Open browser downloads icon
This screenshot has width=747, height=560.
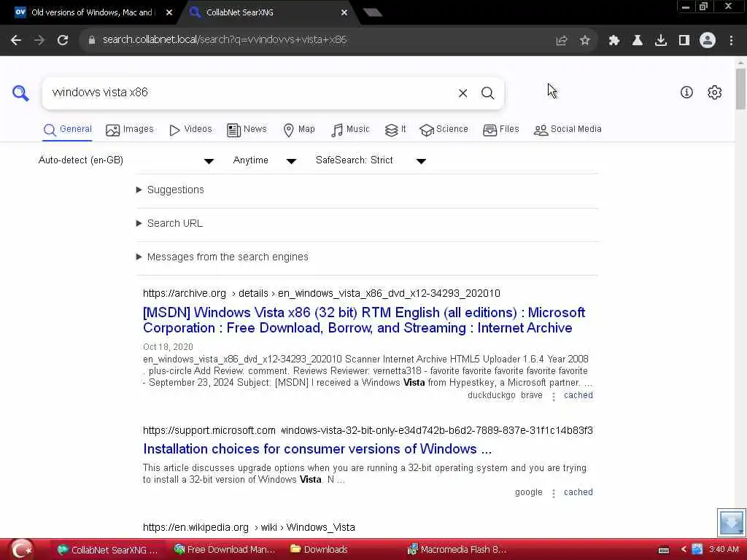[661, 41]
